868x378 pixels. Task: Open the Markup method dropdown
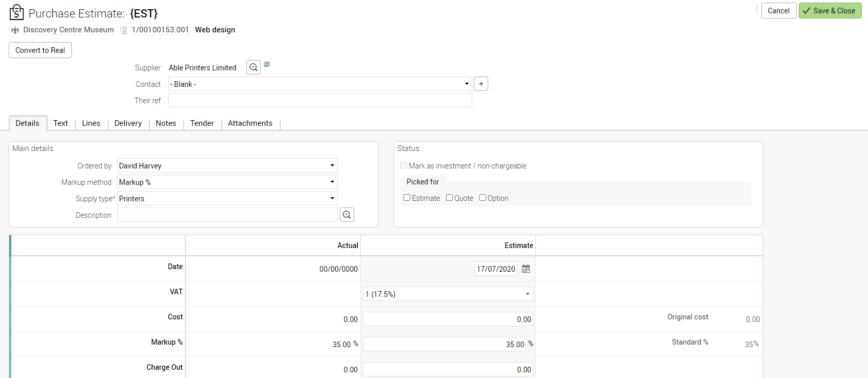click(x=332, y=182)
